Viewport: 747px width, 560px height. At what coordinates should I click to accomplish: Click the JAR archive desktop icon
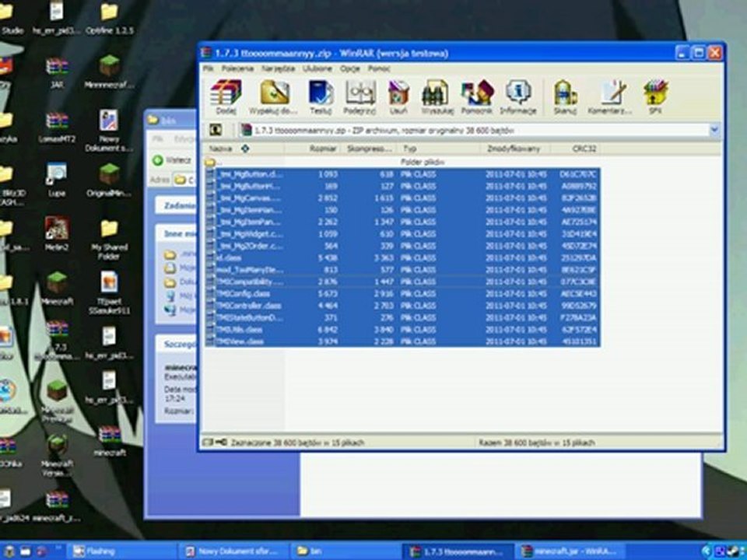[x=57, y=72]
